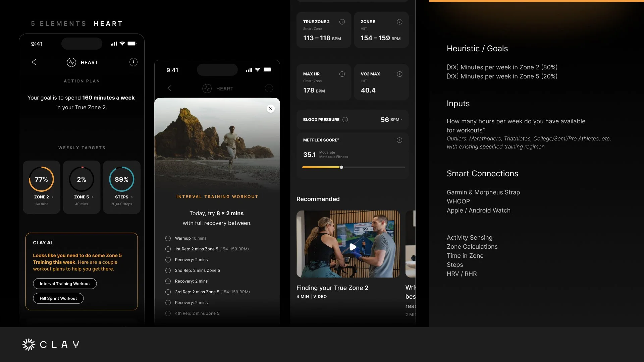The height and width of the screenshot is (362, 644).
Task: Close the Interval Training Workout sheet
Action: 271,109
